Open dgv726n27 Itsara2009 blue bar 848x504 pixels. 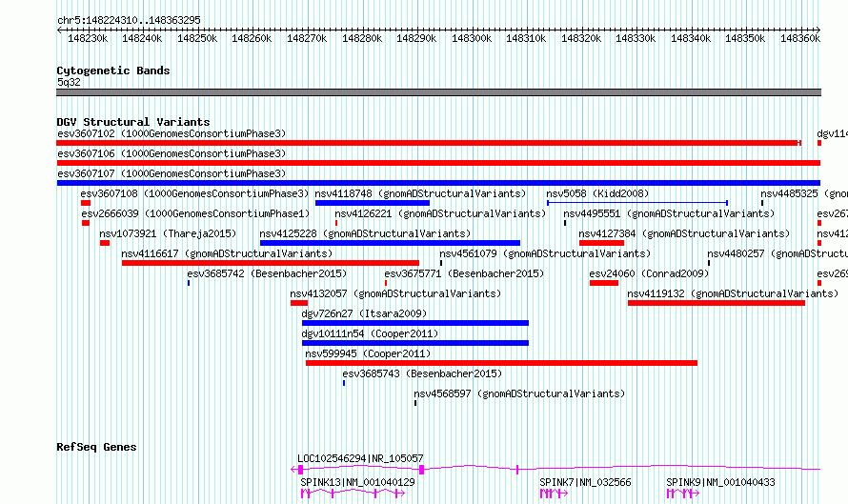415,323
